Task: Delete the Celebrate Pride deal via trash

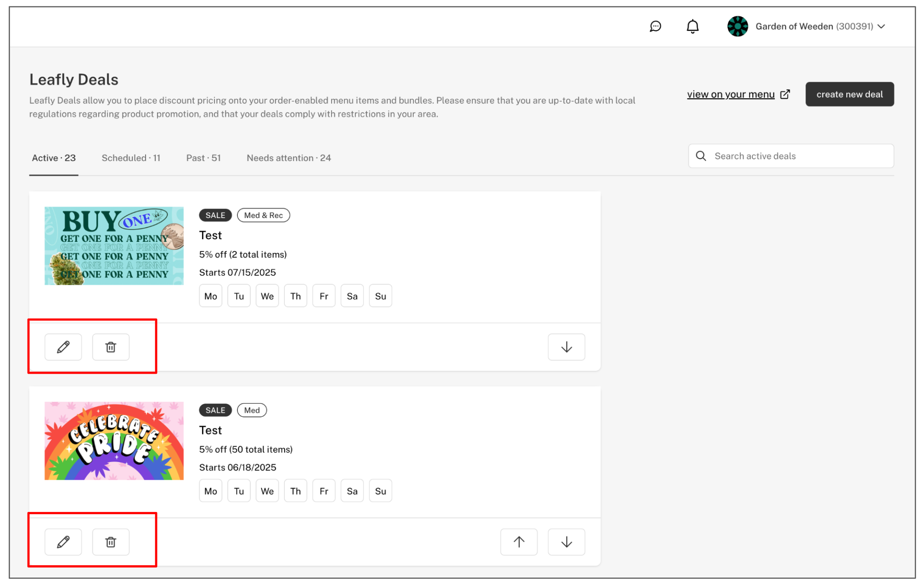Action: 111,542
